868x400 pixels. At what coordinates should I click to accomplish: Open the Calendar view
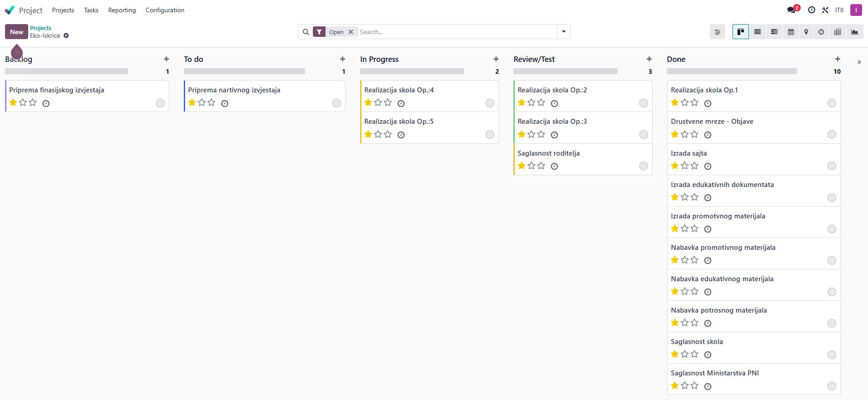pyautogui.click(x=791, y=32)
